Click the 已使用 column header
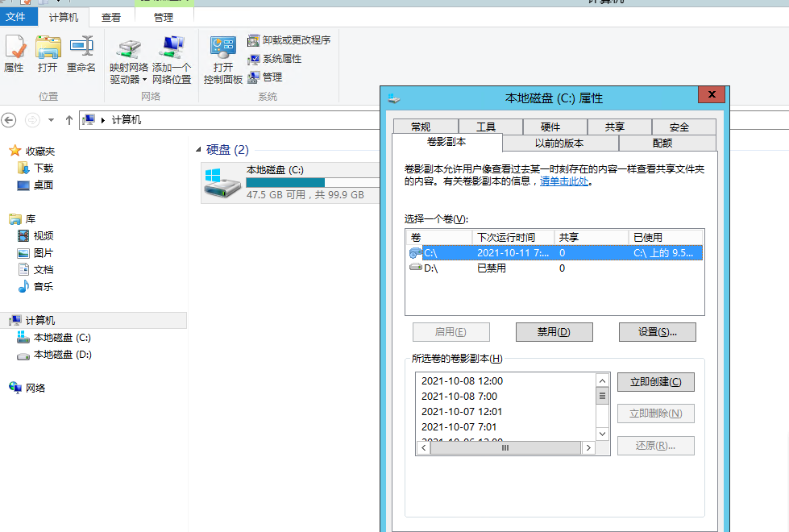 [665, 237]
